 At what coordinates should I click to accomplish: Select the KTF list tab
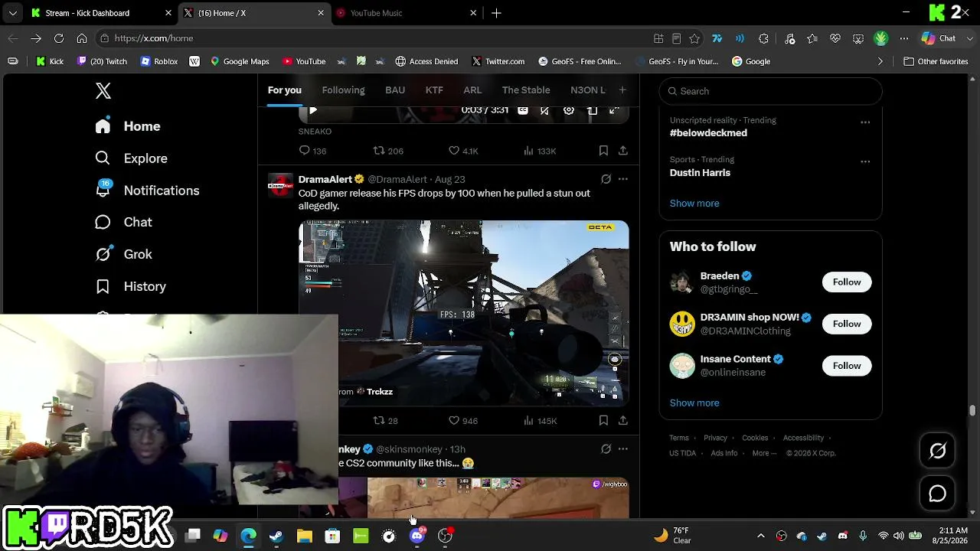click(434, 90)
